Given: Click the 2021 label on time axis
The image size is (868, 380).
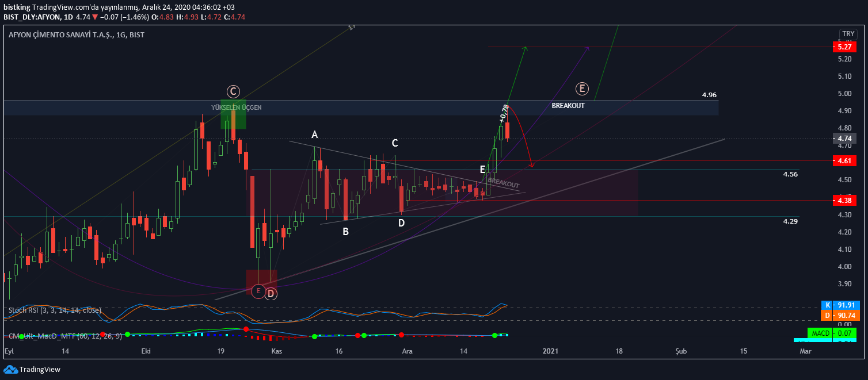Looking at the screenshot, I should [551, 351].
